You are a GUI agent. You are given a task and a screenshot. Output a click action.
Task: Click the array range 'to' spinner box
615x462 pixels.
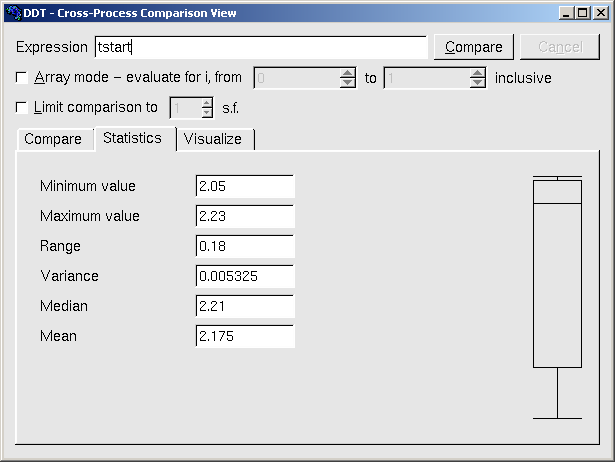click(427, 78)
